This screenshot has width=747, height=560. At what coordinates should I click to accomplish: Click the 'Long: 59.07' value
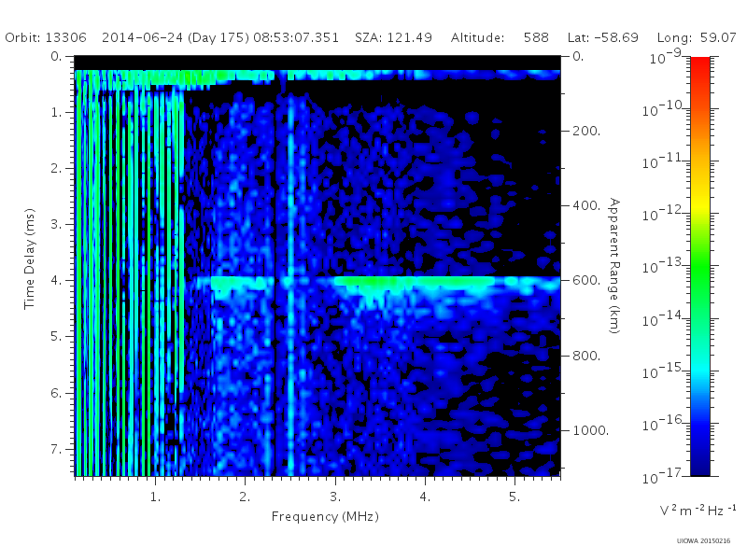pos(697,37)
